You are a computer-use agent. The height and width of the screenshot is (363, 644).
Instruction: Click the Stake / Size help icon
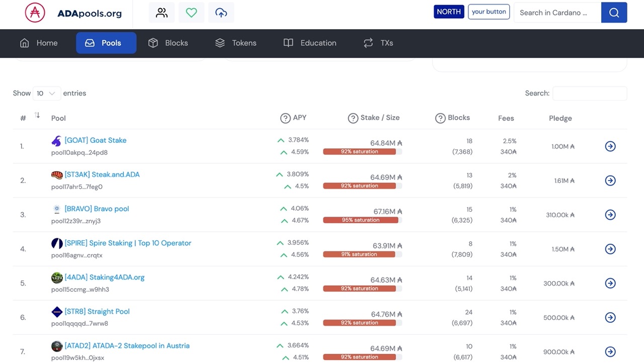(353, 118)
